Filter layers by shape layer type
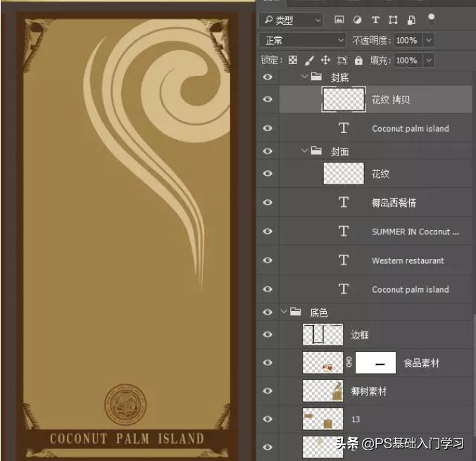 point(394,20)
